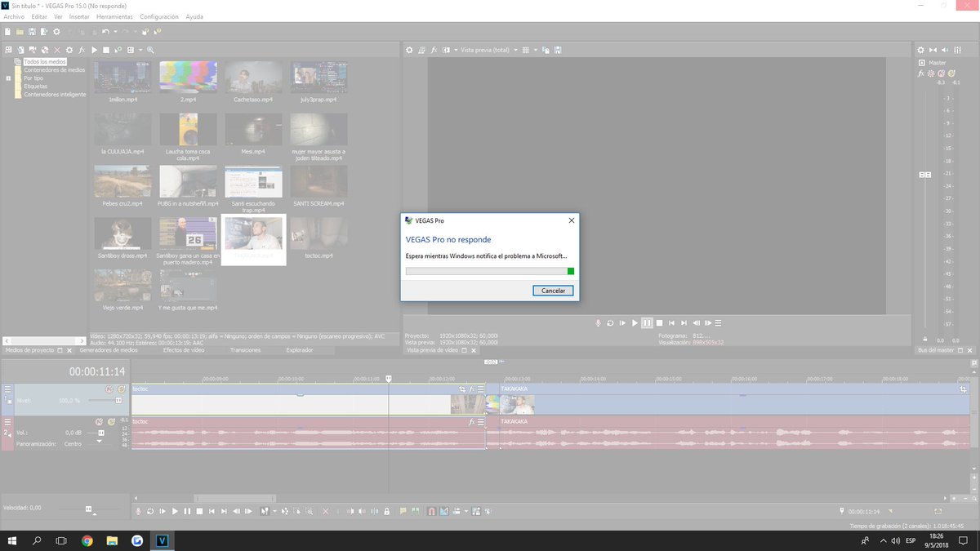The width and height of the screenshot is (980, 551).
Task: Adjust video track Nivel slider
Action: [x=118, y=400]
